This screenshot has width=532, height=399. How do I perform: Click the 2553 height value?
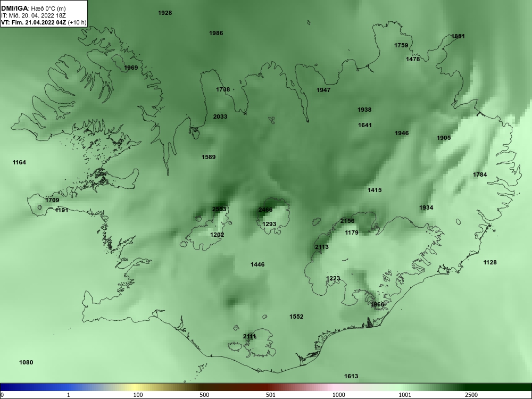coord(219,209)
